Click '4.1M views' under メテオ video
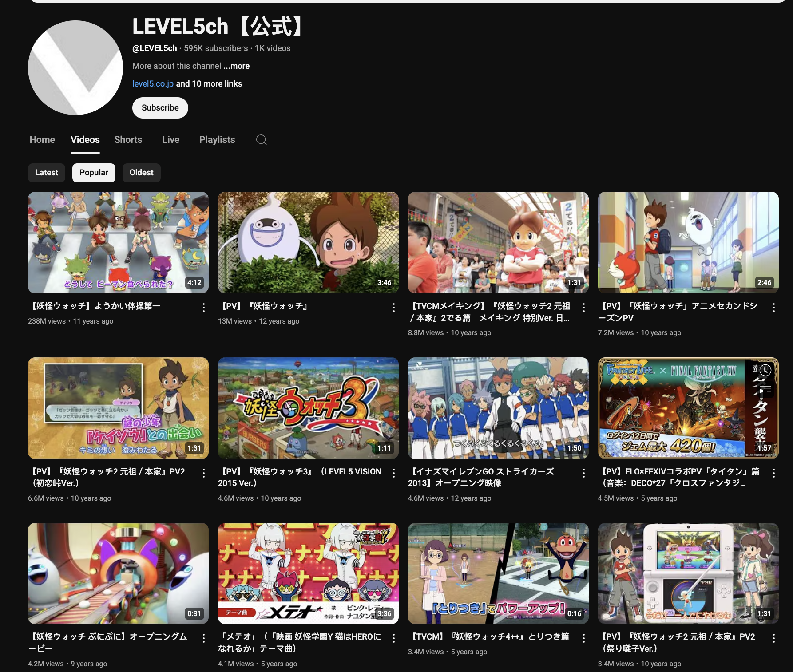This screenshot has width=793, height=672. point(236,664)
